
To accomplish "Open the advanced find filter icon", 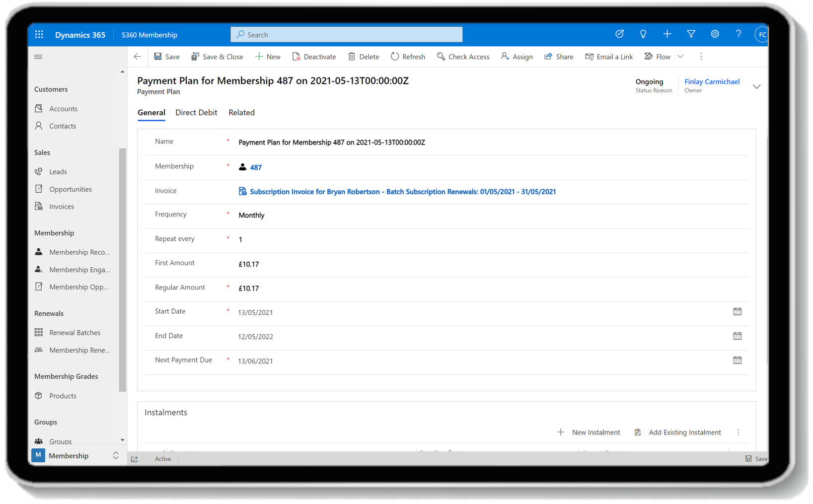I will click(691, 34).
